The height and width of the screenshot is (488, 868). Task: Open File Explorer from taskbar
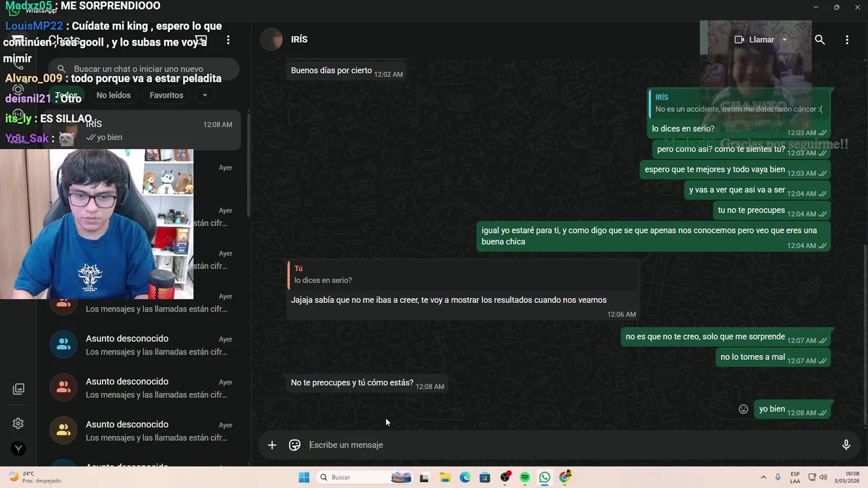coord(445,478)
